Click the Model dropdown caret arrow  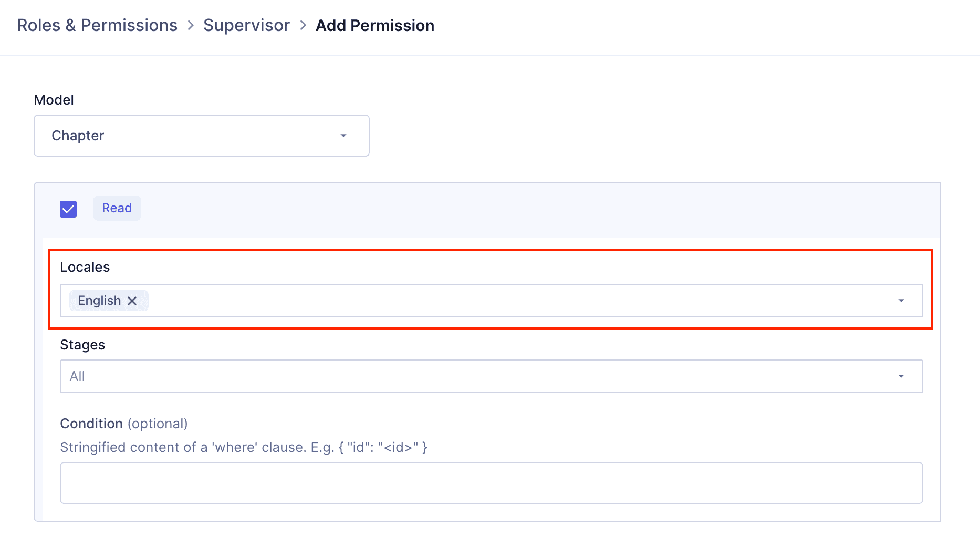point(343,136)
